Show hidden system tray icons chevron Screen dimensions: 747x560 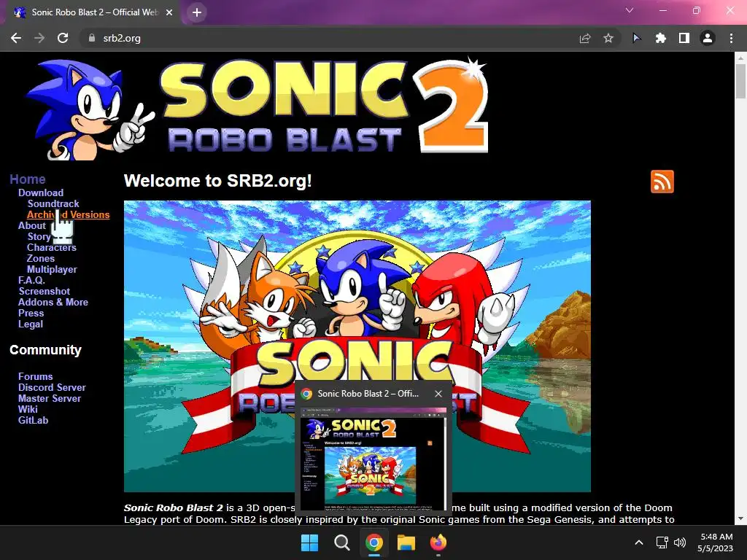pos(639,542)
